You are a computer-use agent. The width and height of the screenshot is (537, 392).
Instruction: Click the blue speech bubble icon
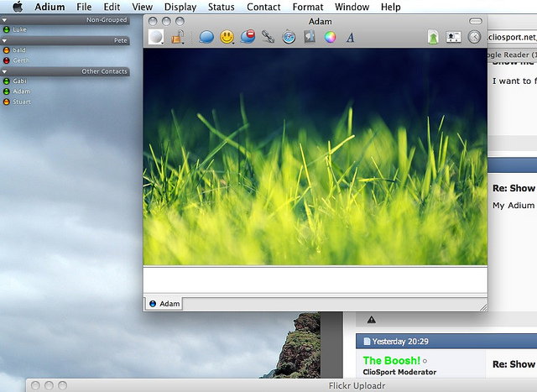point(206,37)
